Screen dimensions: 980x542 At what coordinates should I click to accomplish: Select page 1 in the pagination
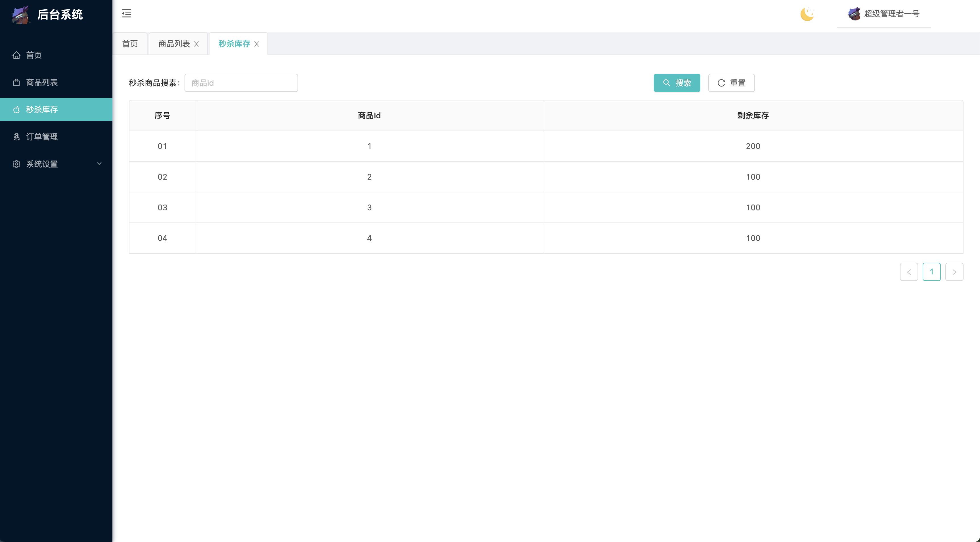tap(931, 272)
